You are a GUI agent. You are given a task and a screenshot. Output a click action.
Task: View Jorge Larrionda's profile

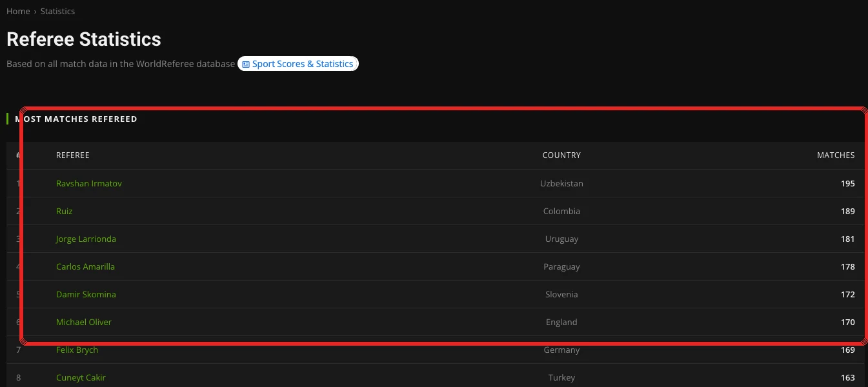pyautogui.click(x=86, y=239)
